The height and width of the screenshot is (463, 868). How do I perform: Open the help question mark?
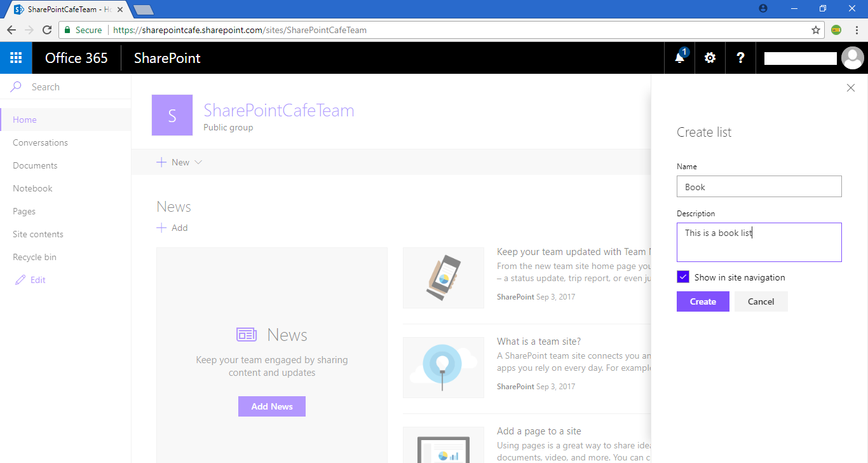tap(740, 58)
